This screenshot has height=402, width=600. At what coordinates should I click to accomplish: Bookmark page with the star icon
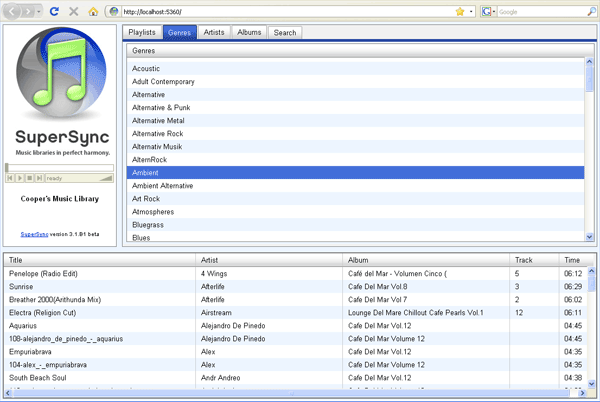click(460, 12)
